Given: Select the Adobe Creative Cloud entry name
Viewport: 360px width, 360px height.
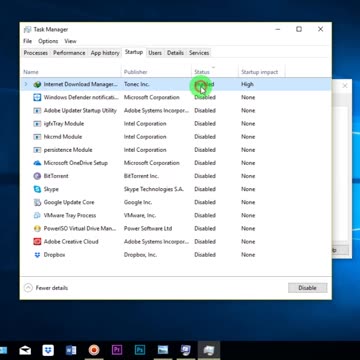Looking at the screenshot, I should tap(71, 242).
